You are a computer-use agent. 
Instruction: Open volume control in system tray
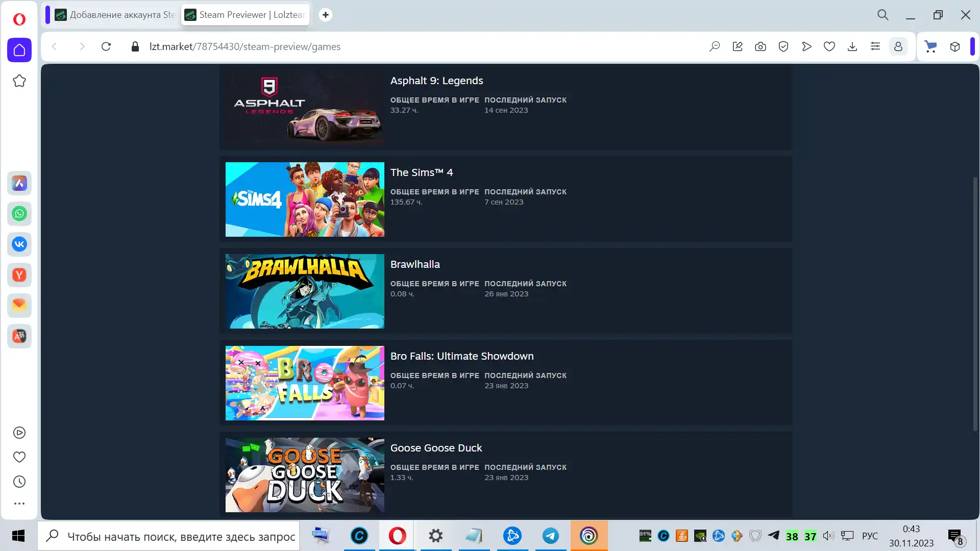828,536
